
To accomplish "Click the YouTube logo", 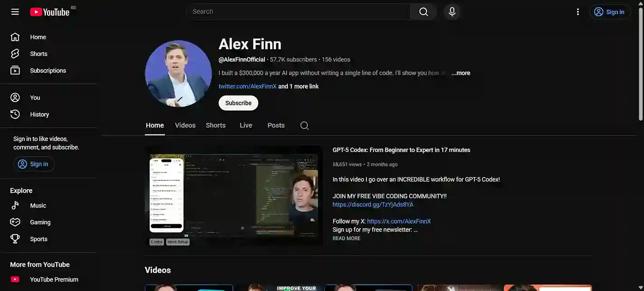I will point(50,12).
